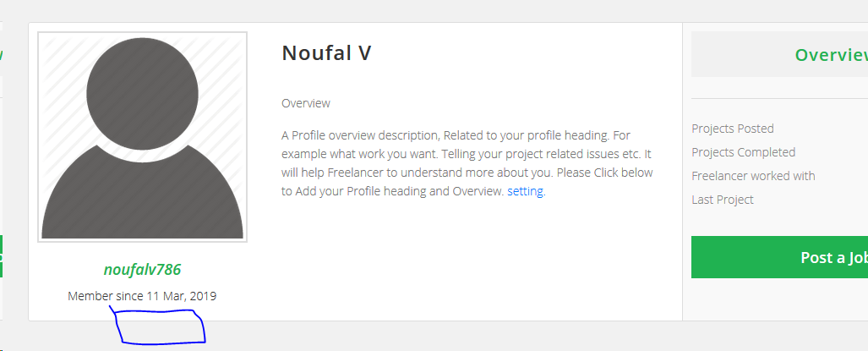
Task: Click the cut-off green text at the far left
Action: coord(2,55)
